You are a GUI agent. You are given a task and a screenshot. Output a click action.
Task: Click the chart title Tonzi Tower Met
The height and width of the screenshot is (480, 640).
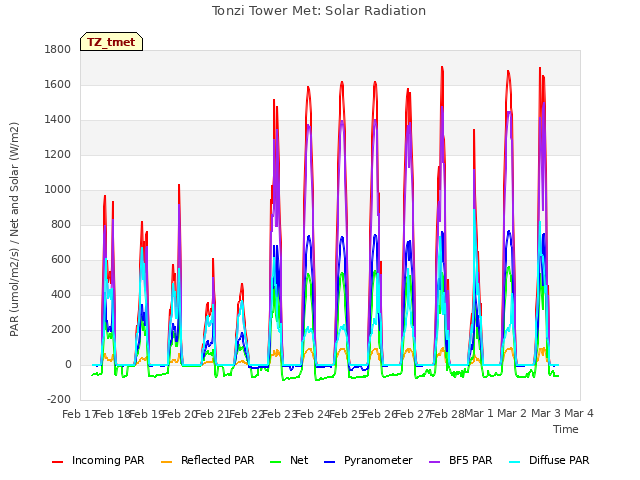pyautogui.click(x=319, y=11)
